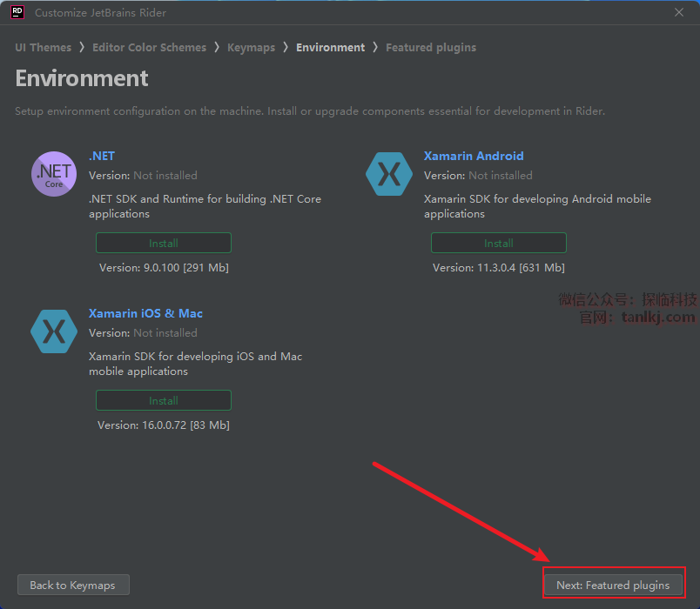Open the Xamarin Android title link
This screenshot has height=609, width=700.
(x=474, y=156)
